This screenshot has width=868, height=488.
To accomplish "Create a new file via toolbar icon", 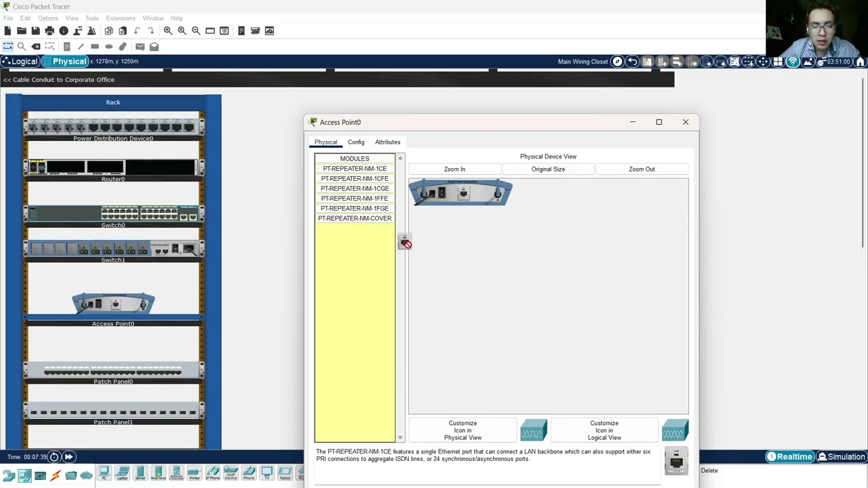I will (7, 30).
